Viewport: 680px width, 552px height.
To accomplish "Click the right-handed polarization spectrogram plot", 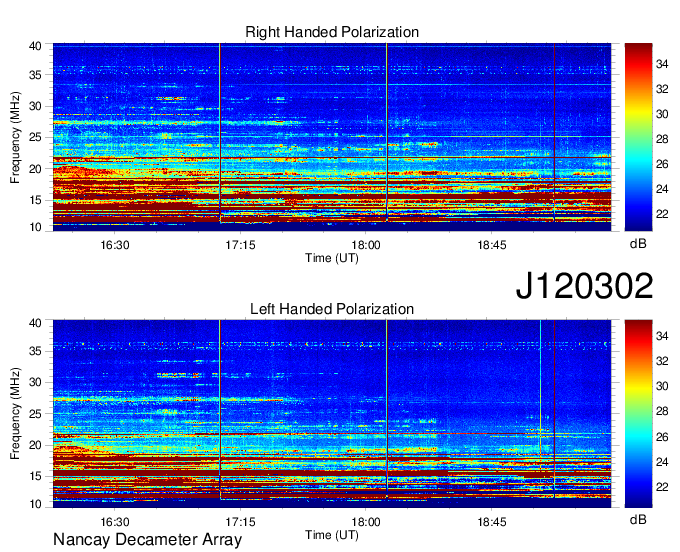I will coord(332,137).
